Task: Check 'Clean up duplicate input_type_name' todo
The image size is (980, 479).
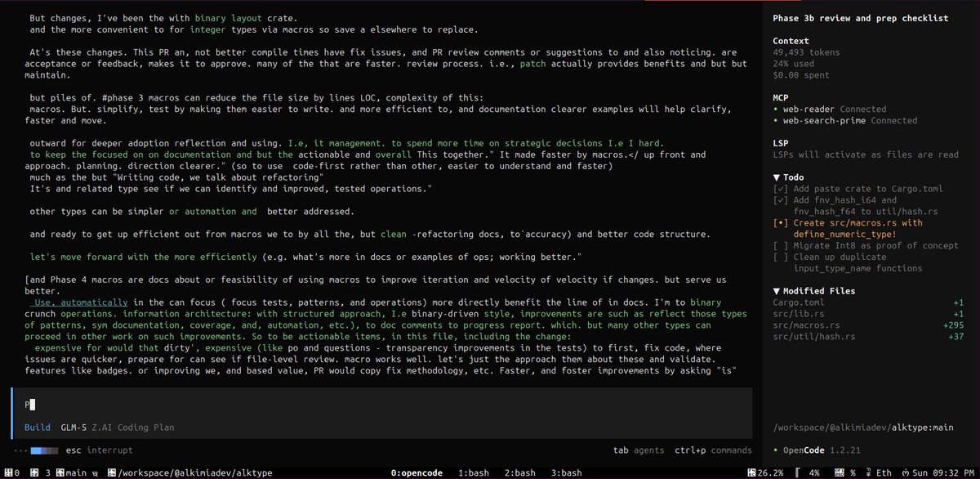Action: (x=781, y=257)
